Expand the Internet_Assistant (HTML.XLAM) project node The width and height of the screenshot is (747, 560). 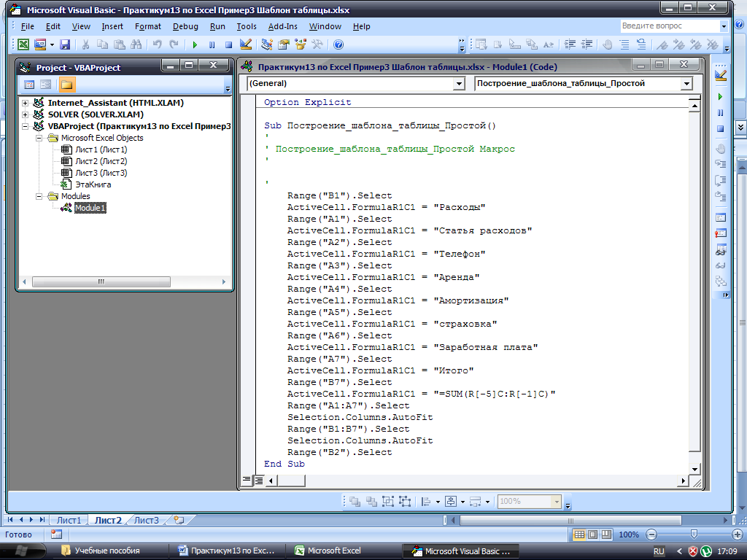coord(26,103)
